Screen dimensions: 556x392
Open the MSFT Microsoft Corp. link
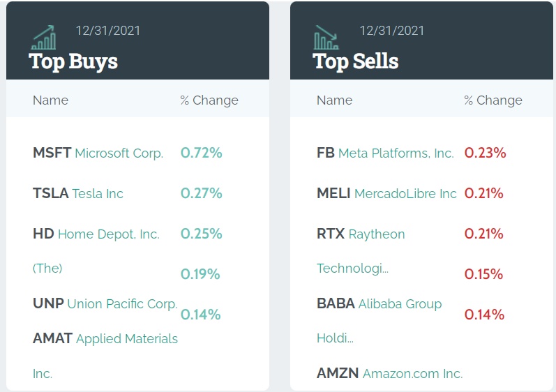[98, 153]
